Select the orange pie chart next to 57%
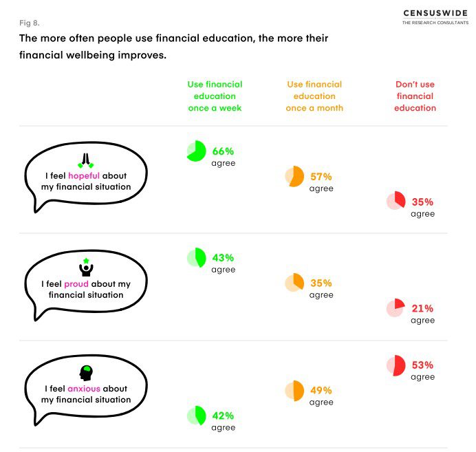The width and height of the screenshot is (476, 452). [x=294, y=177]
